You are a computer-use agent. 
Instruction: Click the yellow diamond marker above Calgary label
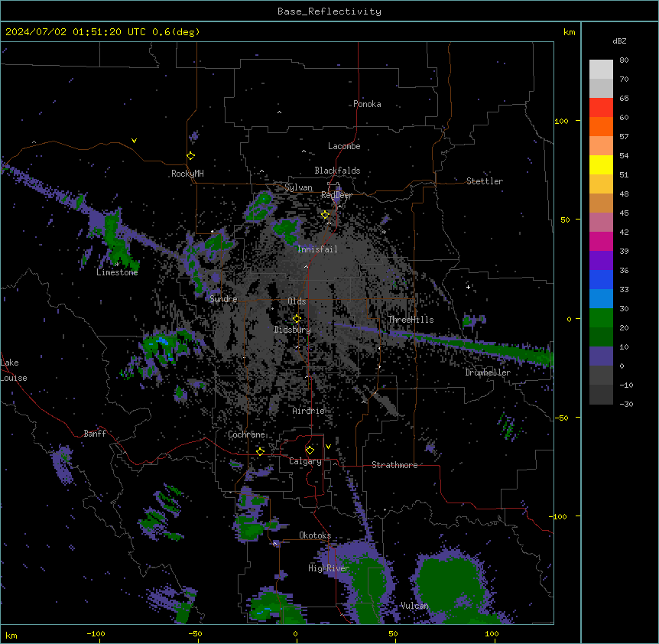[x=310, y=450]
